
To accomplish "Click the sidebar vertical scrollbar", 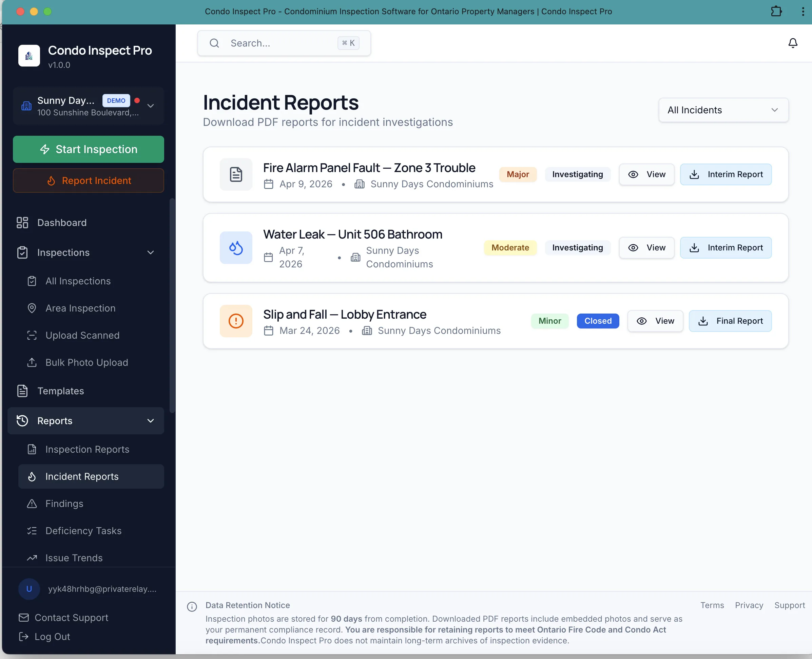I will tap(172, 306).
